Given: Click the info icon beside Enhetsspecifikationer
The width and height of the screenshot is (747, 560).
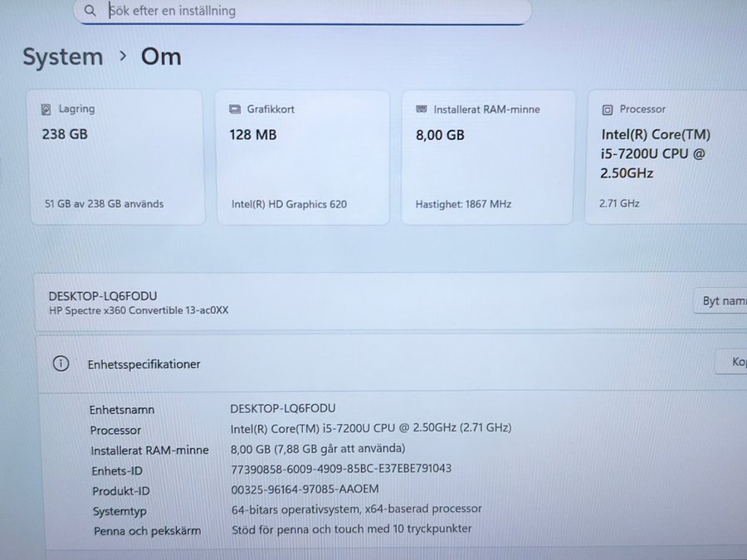Looking at the screenshot, I should coord(61,363).
